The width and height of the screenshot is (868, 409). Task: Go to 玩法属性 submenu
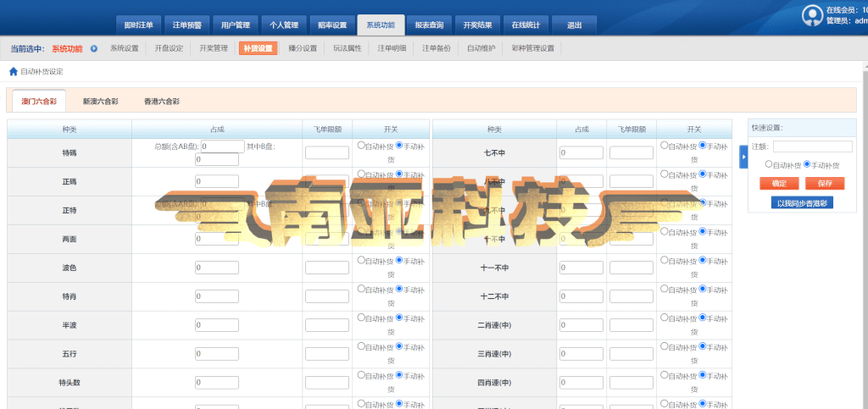pos(347,48)
